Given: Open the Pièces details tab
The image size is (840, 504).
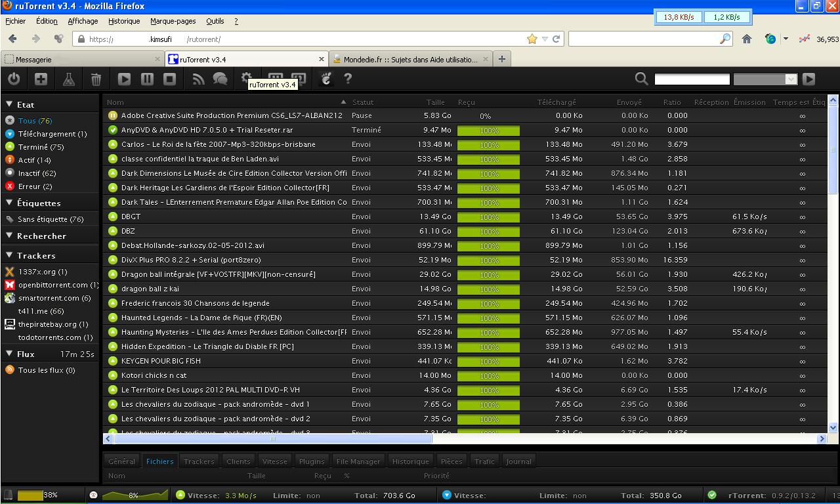Looking at the screenshot, I should tap(451, 461).
